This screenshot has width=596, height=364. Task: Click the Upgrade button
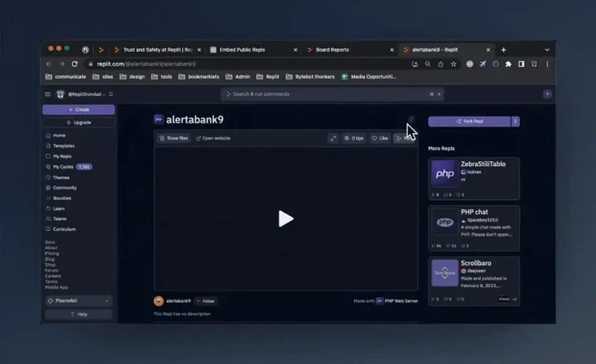pos(79,122)
